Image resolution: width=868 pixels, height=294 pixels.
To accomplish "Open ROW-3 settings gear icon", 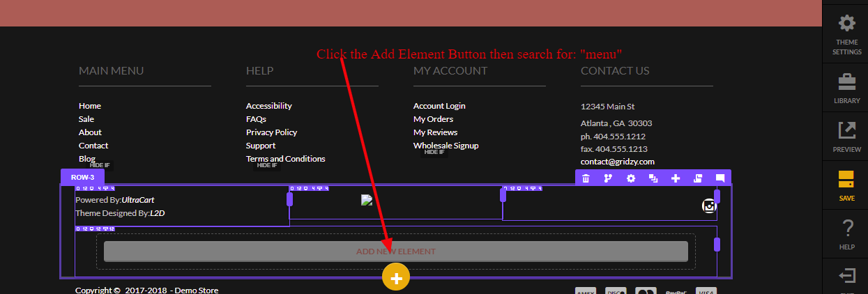I will coord(631,178).
